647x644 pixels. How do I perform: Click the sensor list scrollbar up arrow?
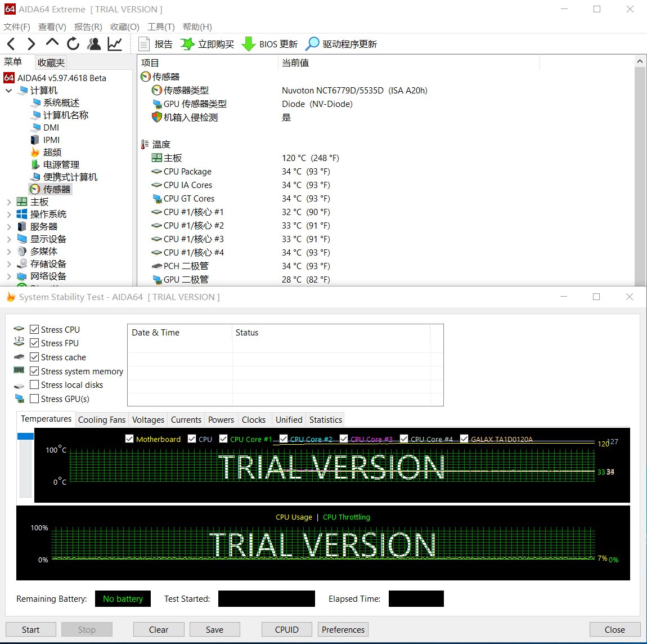coord(640,61)
